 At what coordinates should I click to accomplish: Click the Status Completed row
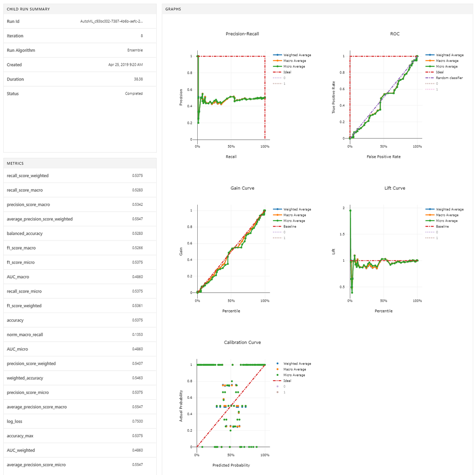[80, 93]
